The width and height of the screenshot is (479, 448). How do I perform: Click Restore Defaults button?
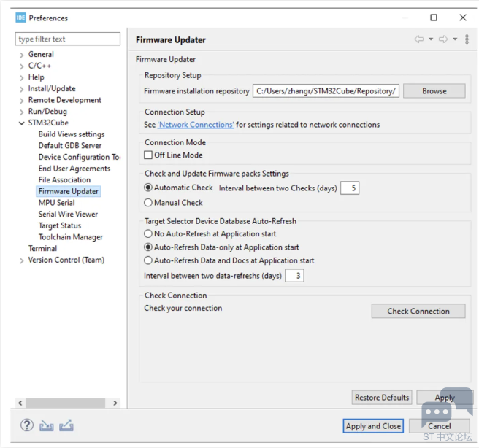coord(382,398)
